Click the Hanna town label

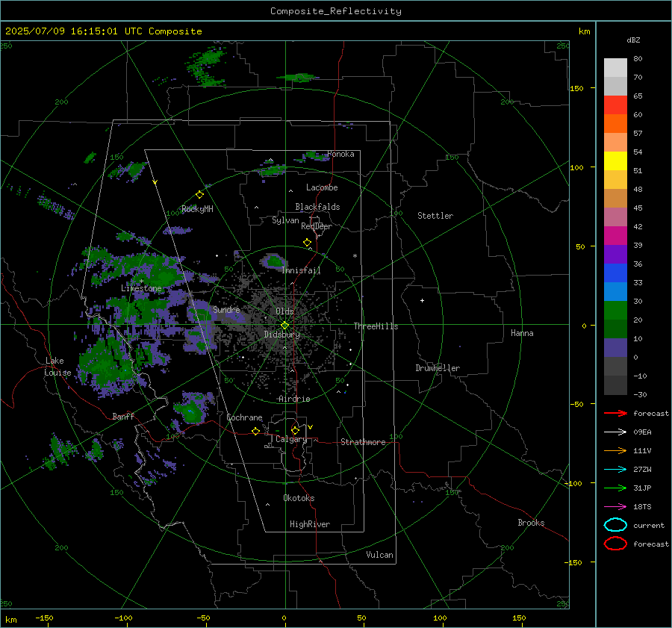[x=522, y=333]
